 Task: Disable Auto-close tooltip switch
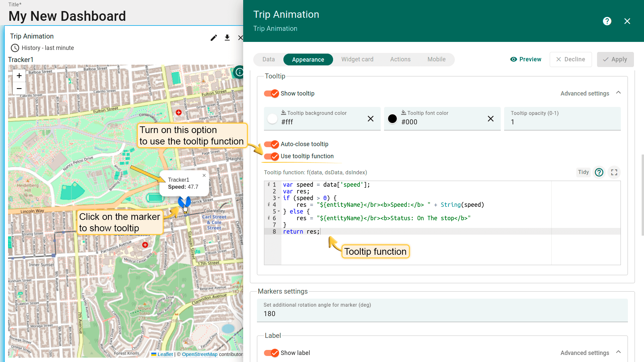271,144
